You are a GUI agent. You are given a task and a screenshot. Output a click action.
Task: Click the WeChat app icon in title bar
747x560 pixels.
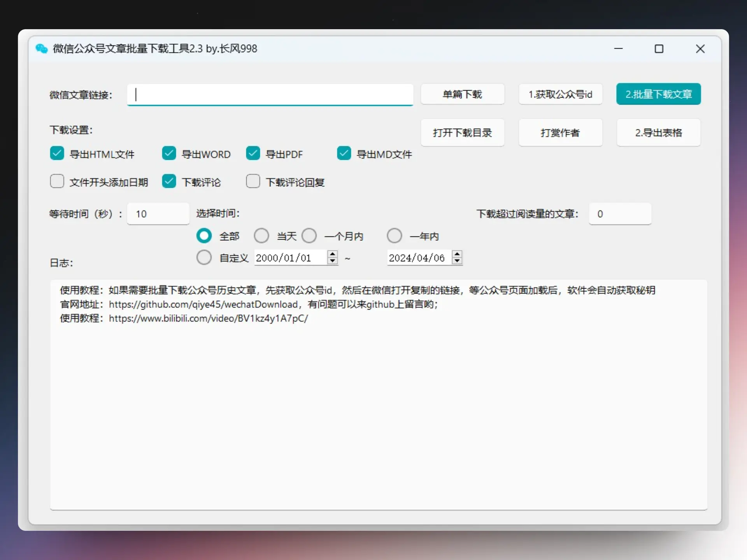[41, 49]
